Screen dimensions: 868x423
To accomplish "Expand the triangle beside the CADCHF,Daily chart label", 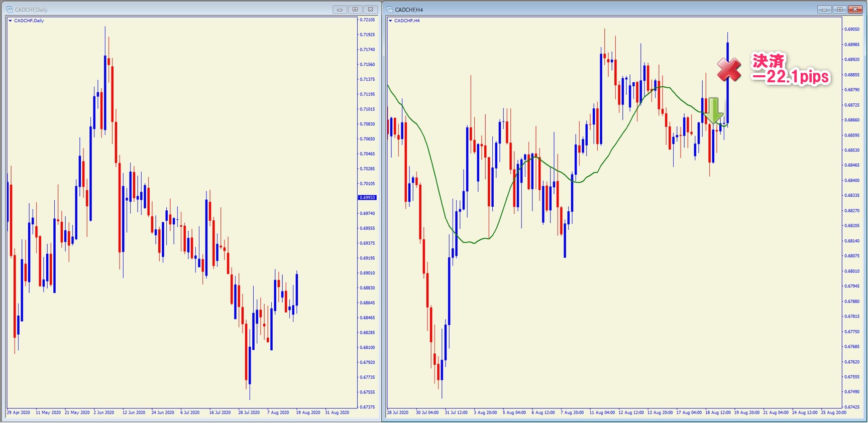I will [x=10, y=21].
